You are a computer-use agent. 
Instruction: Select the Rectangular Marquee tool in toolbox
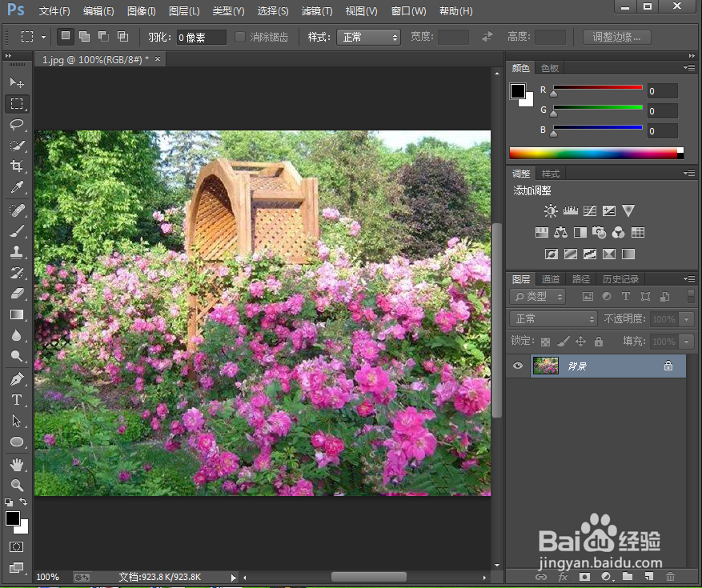(x=17, y=103)
